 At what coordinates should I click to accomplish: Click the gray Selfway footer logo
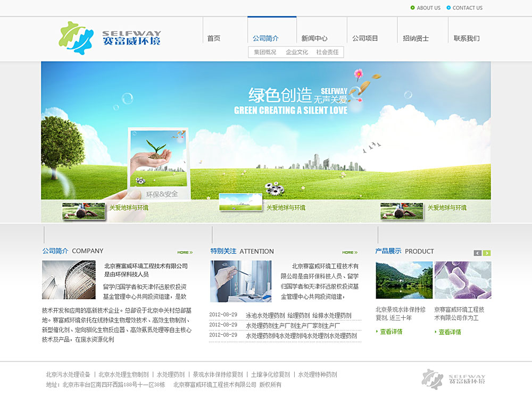coord(454,379)
